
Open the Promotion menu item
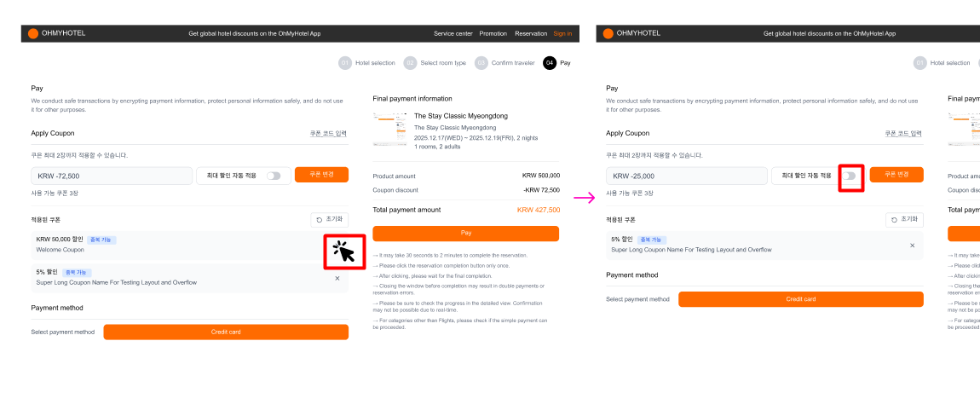pyautogui.click(x=493, y=33)
